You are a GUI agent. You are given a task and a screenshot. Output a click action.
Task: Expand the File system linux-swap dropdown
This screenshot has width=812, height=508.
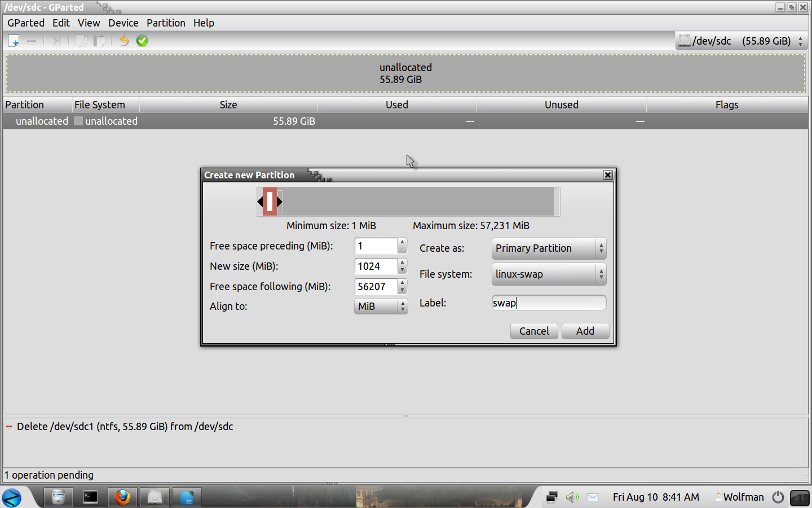548,274
